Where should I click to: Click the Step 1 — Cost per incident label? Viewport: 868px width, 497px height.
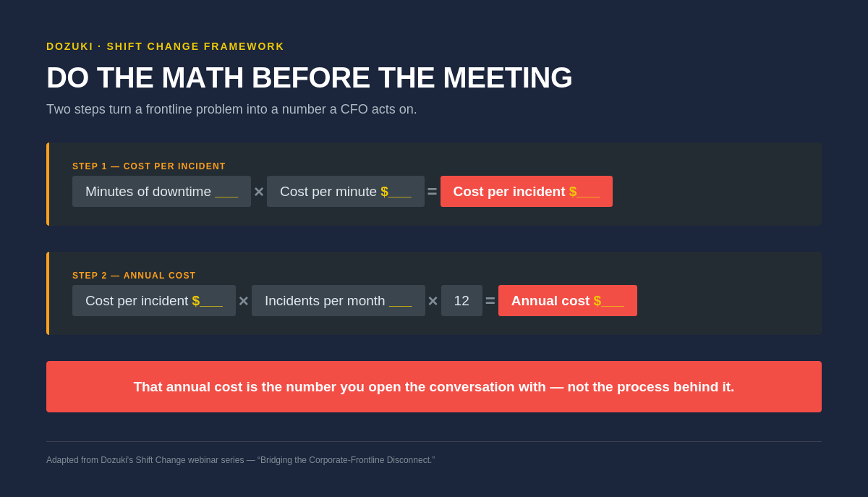coord(149,166)
